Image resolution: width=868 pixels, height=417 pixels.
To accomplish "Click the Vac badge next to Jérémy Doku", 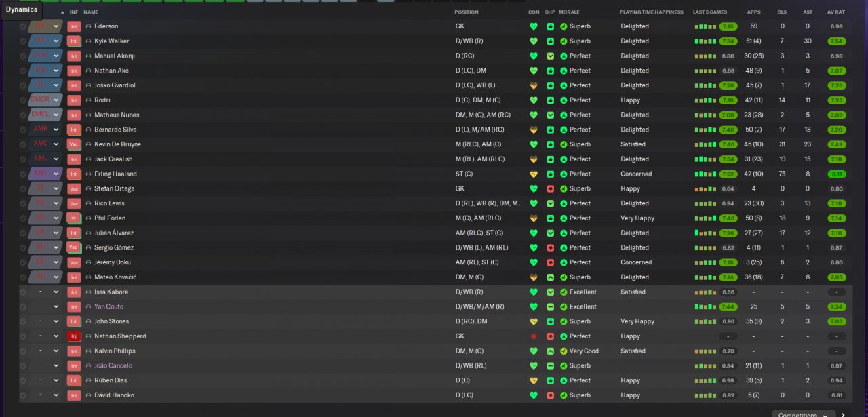I will tap(74, 262).
